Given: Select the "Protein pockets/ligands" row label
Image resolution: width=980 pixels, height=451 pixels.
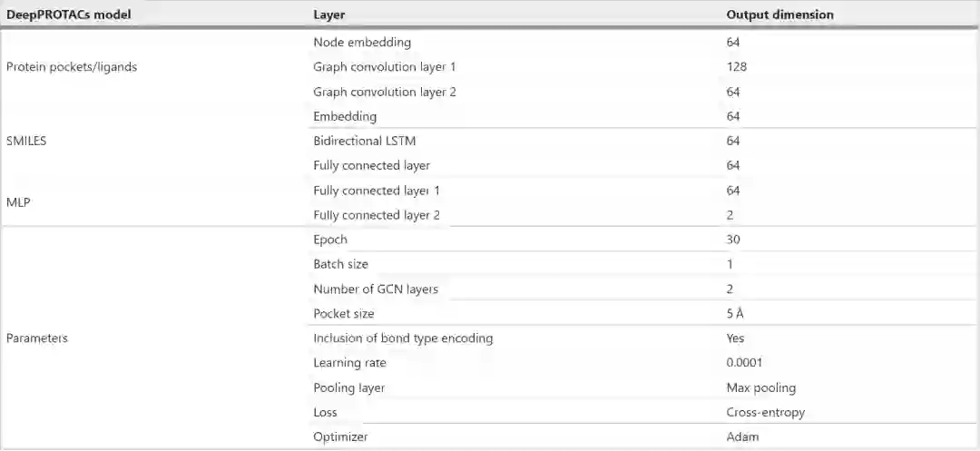Looking at the screenshot, I should coord(72,66).
